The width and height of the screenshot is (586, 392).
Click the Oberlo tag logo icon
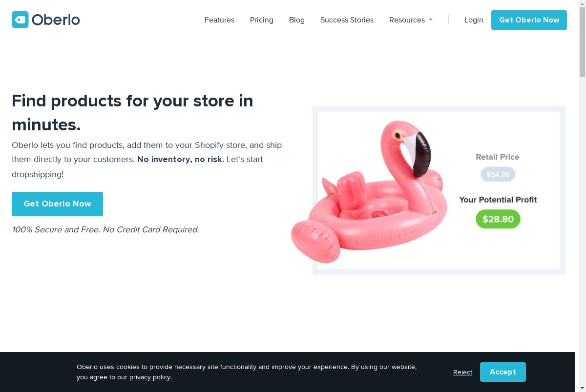coord(20,20)
